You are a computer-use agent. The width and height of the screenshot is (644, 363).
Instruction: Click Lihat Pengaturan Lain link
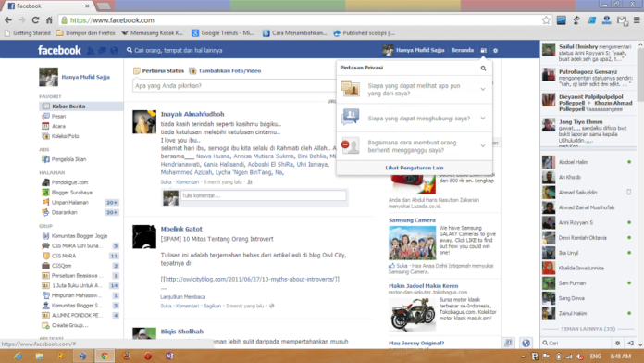[414, 168]
